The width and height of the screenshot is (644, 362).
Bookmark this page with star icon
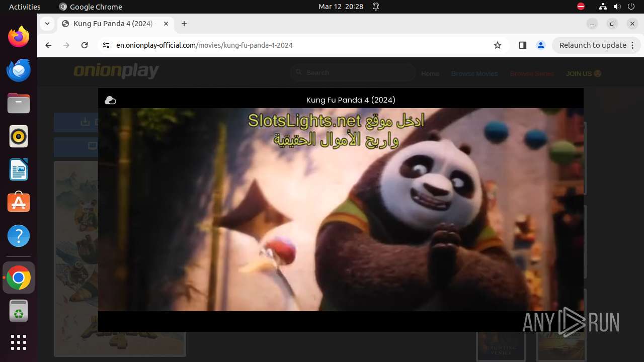(498, 45)
